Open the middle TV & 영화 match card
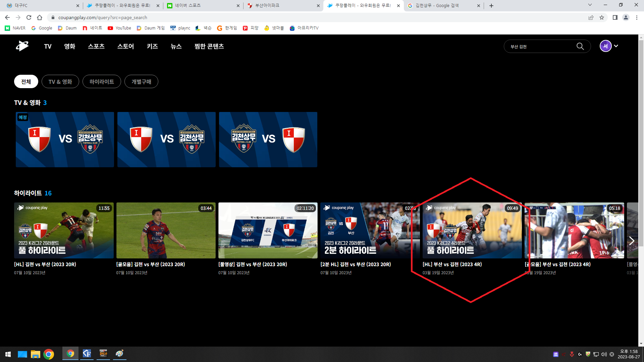This screenshot has width=644, height=362. point(166,139)
